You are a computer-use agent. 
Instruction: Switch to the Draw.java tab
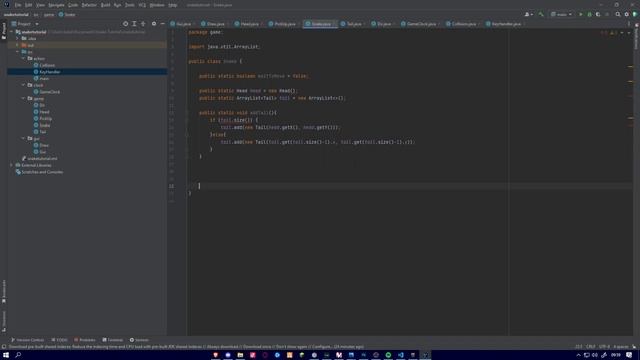(213, 24)
